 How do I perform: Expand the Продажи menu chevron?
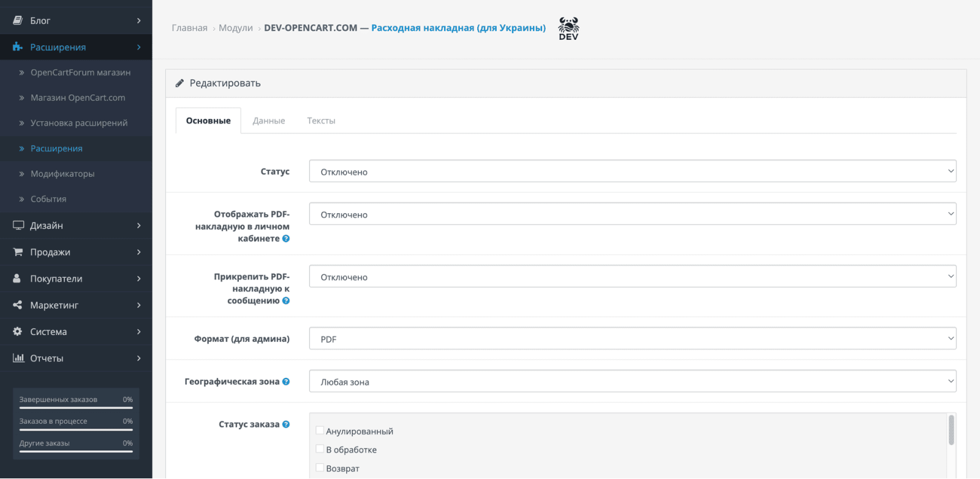[139, 252]
